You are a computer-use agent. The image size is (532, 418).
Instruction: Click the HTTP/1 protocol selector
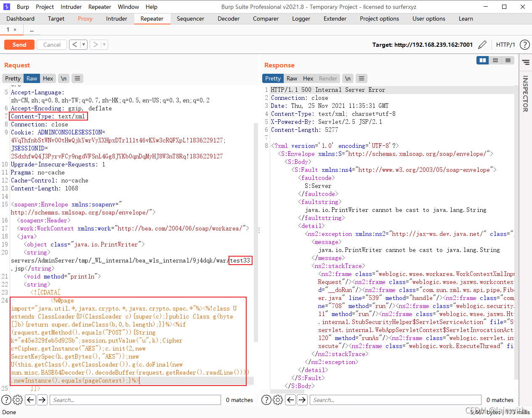click(x=505, y=45)
